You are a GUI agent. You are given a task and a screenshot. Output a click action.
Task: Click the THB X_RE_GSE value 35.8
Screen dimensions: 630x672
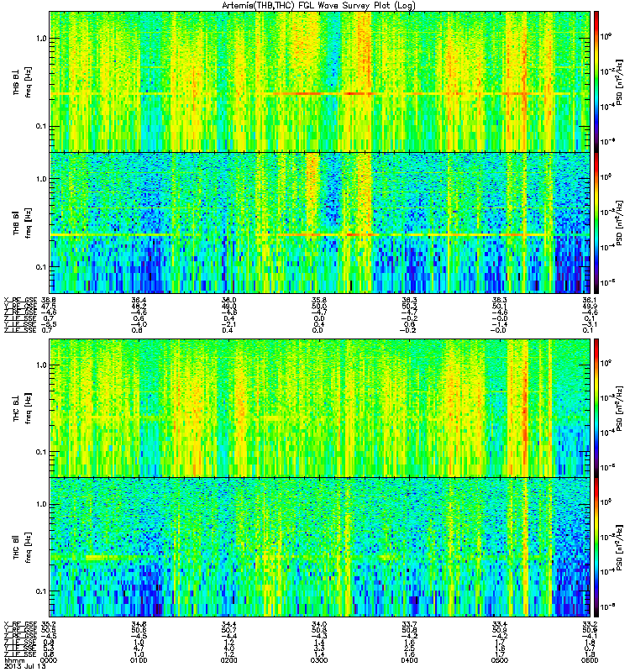click(319, 300)
